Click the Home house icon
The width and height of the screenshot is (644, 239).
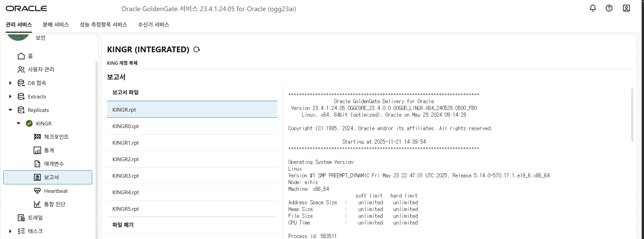coord(21,56)
